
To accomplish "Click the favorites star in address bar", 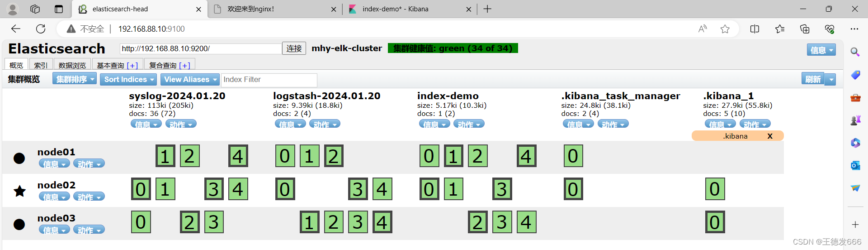I will click(725, 29).
